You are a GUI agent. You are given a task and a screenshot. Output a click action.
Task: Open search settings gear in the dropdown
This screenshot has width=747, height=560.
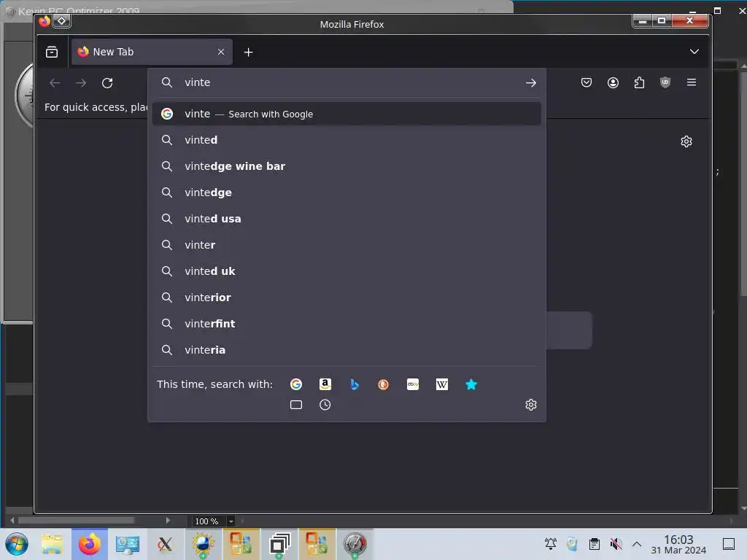[x=531, y=405]
